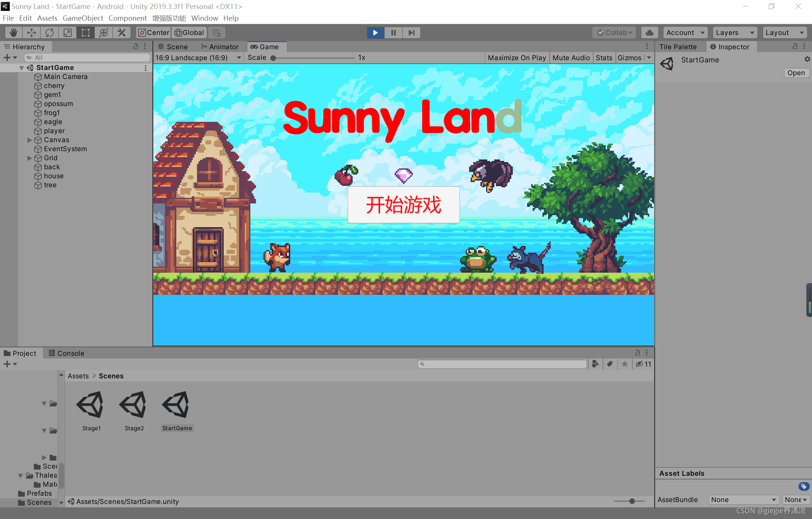Open the create menu in Project

click(10, 364)
